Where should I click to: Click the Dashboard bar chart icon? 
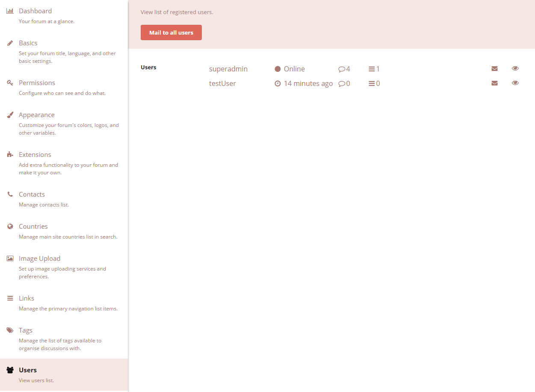click(x=10, y=11)
